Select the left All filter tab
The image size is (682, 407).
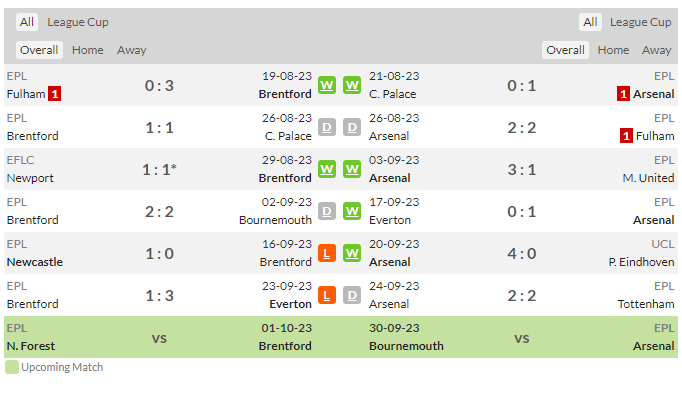click(27, 22)
